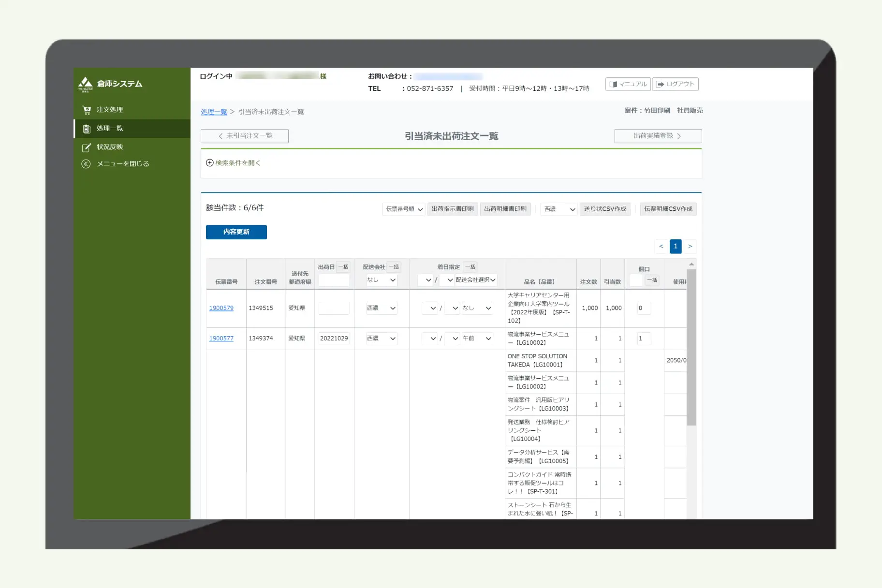Screen dimensions: 882x588
Task: Go back to 未引当注文一覧
Action: pyautogui.click(x=245, y=136)
